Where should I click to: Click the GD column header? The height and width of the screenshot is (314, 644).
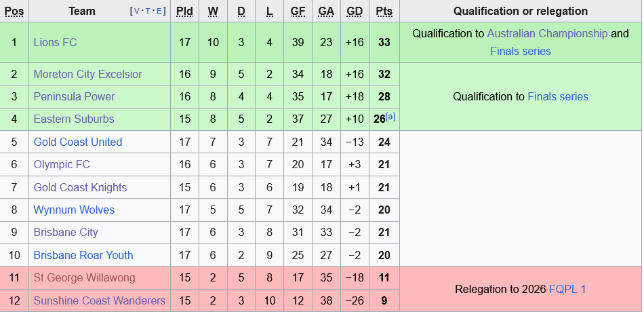pos(354,12)
